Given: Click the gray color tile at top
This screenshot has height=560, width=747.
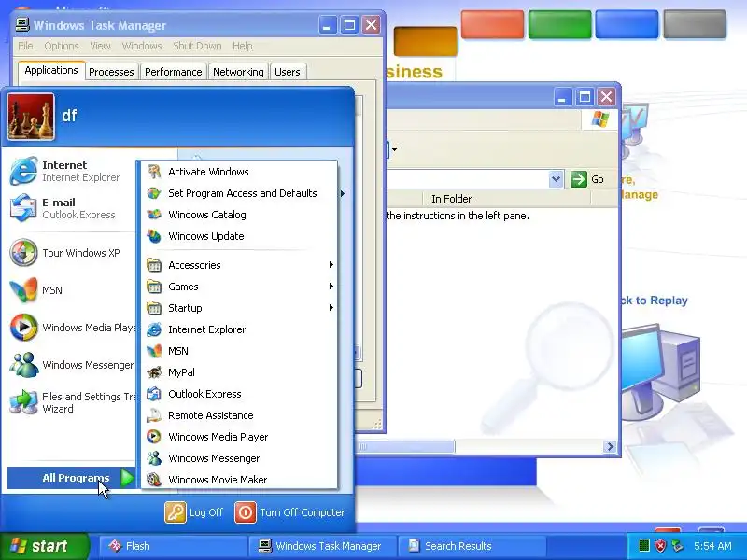Looking at the screenshot, I should (695, 24).
